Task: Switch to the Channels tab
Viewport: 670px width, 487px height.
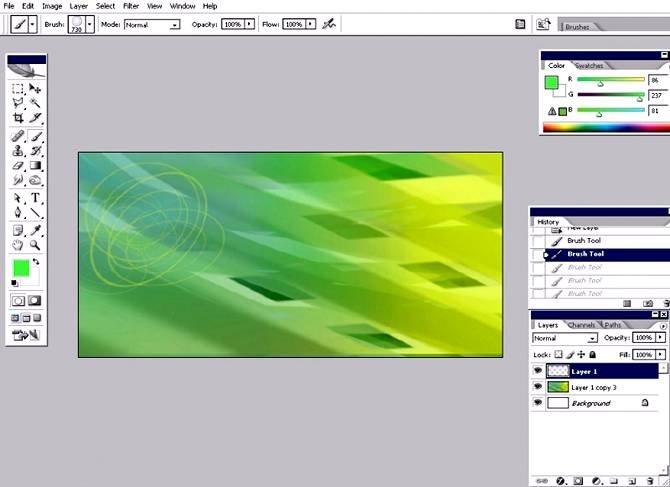Action: tap(581, 325)
